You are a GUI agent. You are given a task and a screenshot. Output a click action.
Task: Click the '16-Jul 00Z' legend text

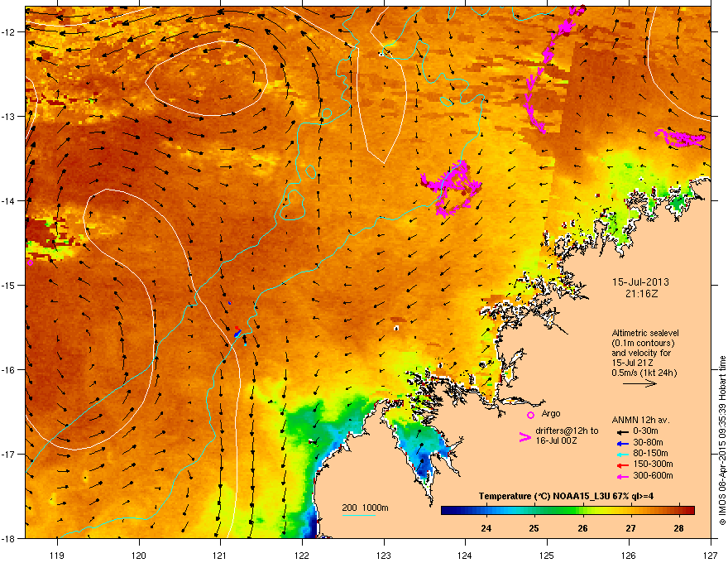556,440
